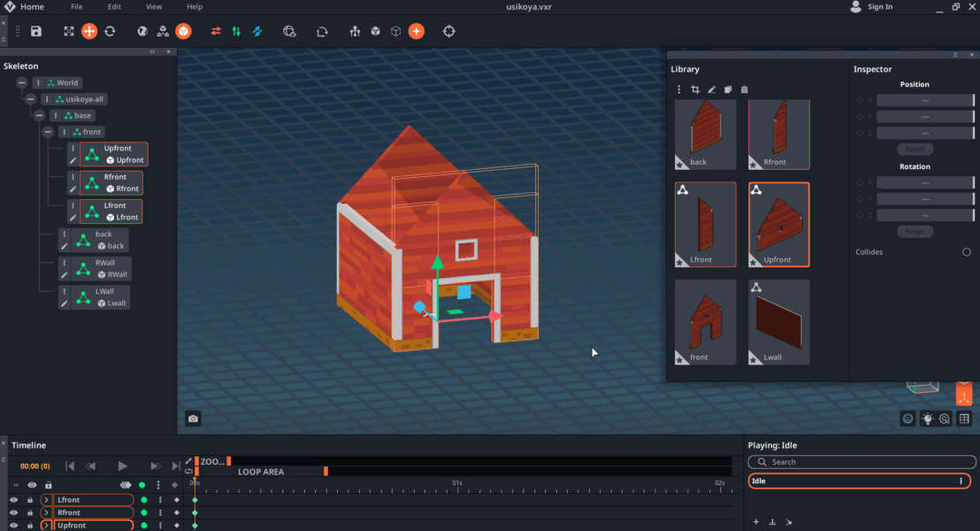Open the Library three-dot options menu
This screenshot has height=531, width=980.
pyautogui.click(x=678, y=89)
